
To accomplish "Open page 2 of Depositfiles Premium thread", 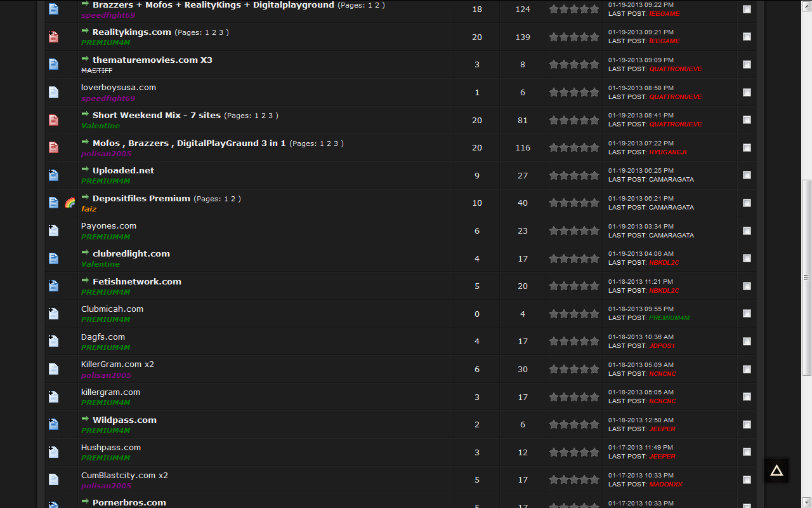I will click(233, 199).
